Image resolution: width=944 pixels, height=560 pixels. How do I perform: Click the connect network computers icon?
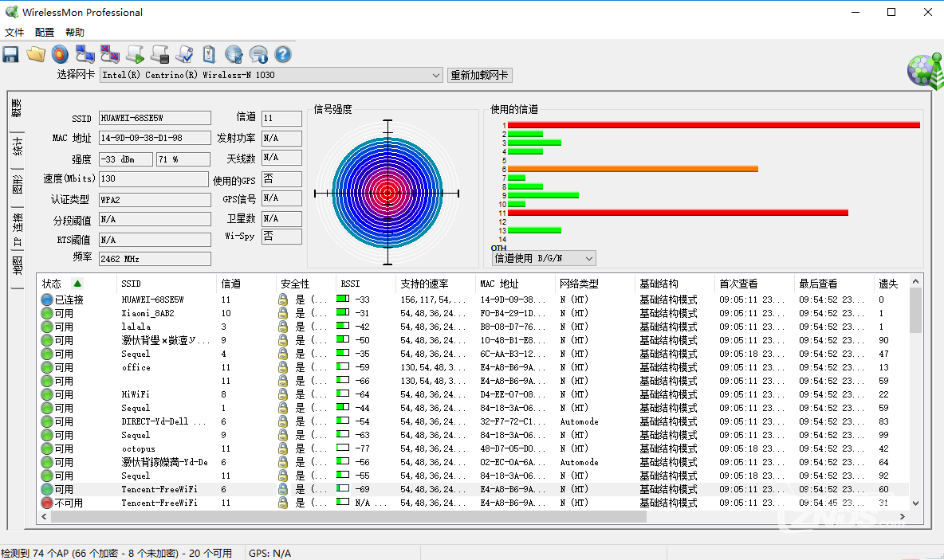tap(85, 55)
